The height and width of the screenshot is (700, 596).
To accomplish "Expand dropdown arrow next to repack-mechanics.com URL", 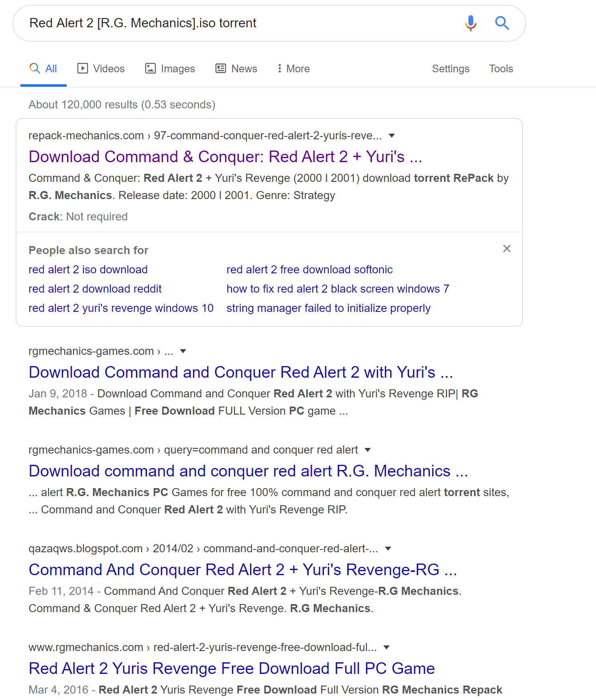I will tap(392, 136).
